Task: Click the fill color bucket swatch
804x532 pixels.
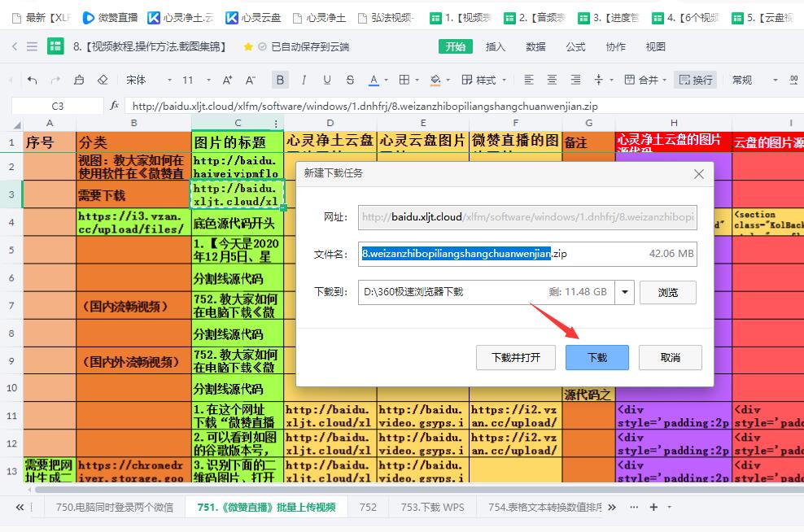Action: [435, 80]
